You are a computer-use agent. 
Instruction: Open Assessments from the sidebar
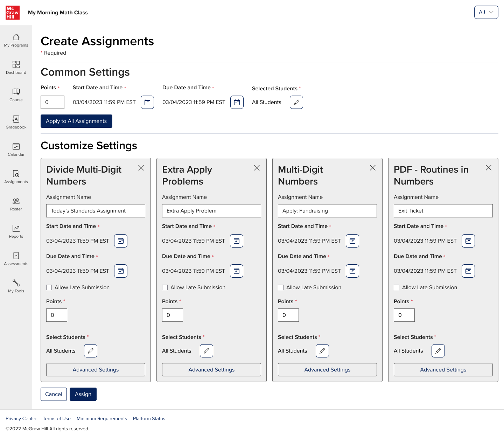tap(16, 259)
